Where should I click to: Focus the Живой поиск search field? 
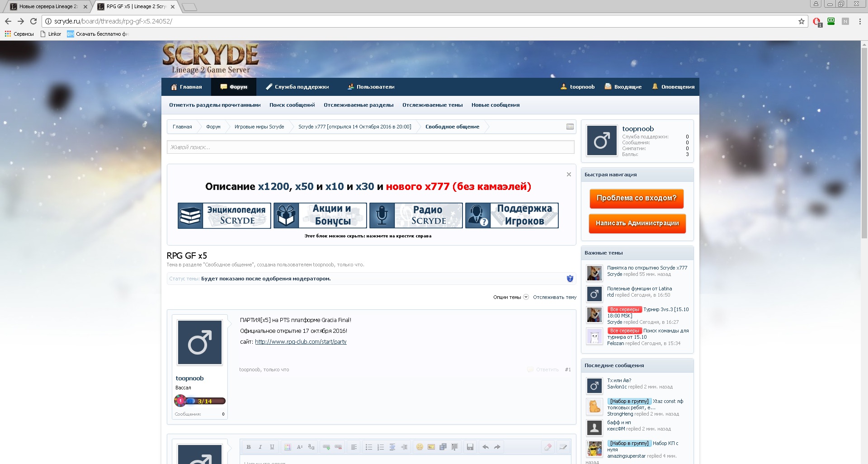(371, 147)
